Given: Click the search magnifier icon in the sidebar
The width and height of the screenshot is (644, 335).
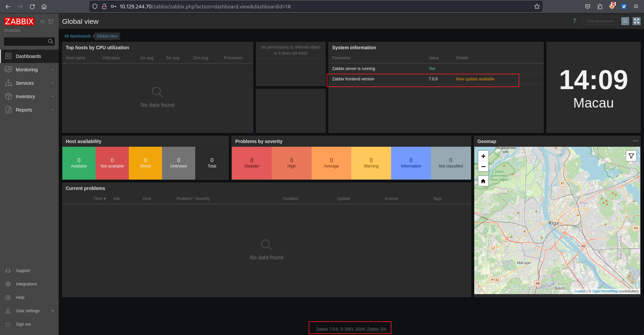Looking at the screenshot, I should [x=51, y=41].
